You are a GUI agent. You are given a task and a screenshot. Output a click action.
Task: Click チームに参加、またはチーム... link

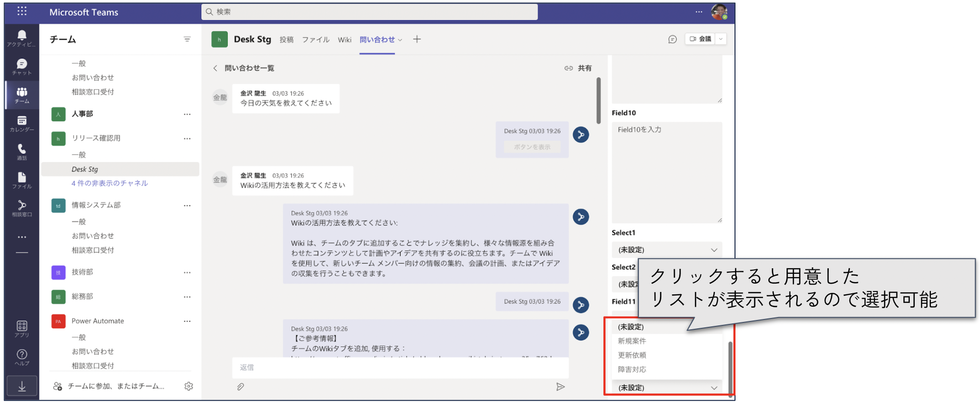pyautogui.click(x=116, y=386)
